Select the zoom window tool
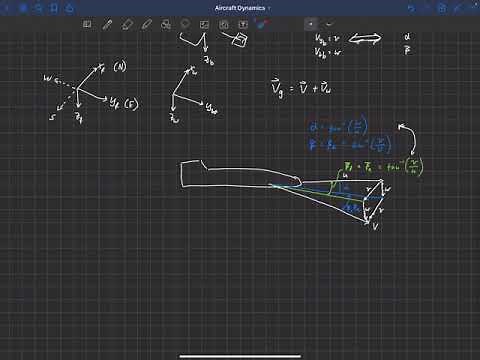The width and height of the screenshot is (480, 360). point(87,24)
